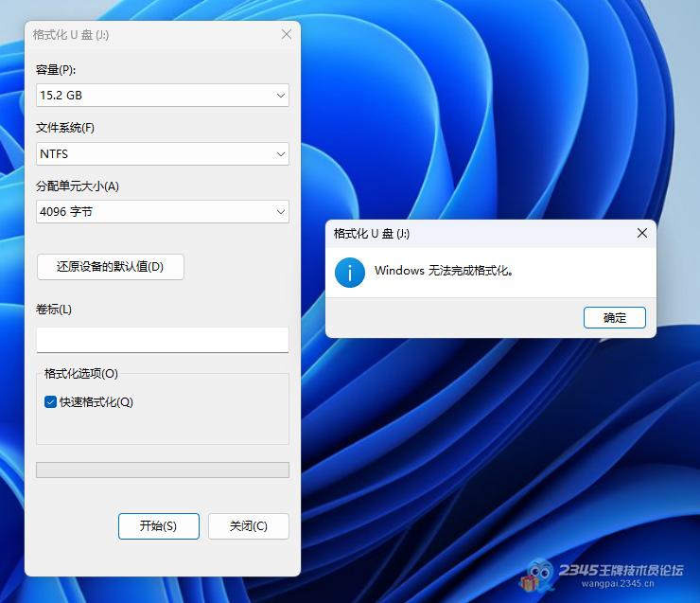This screenshot has height=603, width=700.
Task: Click the 文件系统(F) label
Action: (65, 128)
